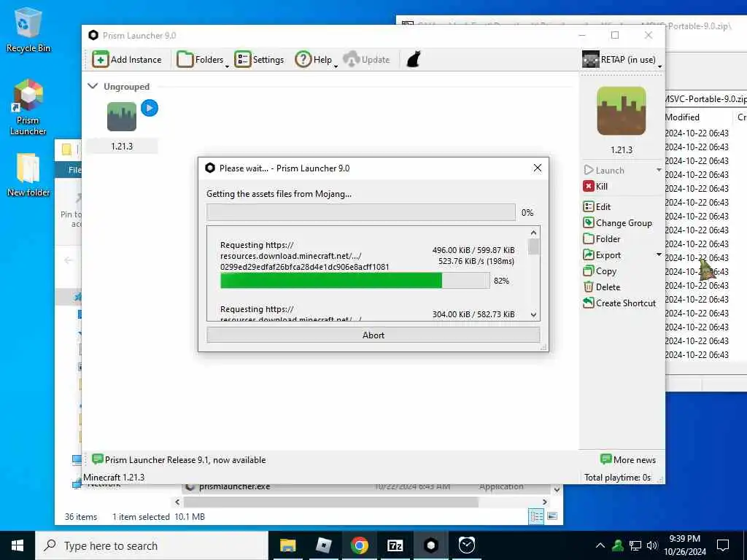
Task: Click Create Shortcut in sidebar
Action: 619,303
